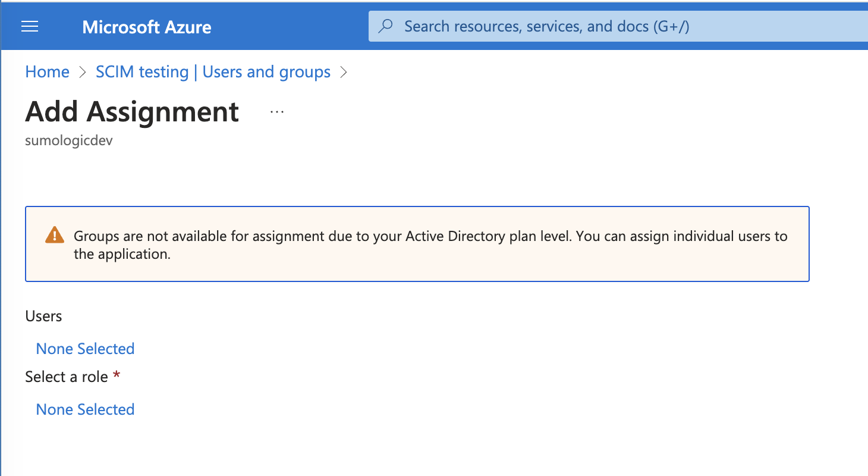Click the Microsoft Azure logo

(146, 26)
